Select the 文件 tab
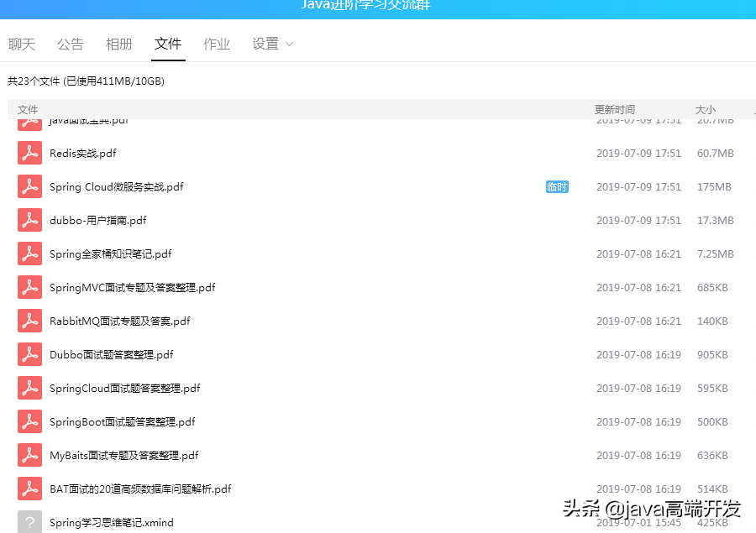756x533 pixels. pyautogui.click(x=168, y=44)
